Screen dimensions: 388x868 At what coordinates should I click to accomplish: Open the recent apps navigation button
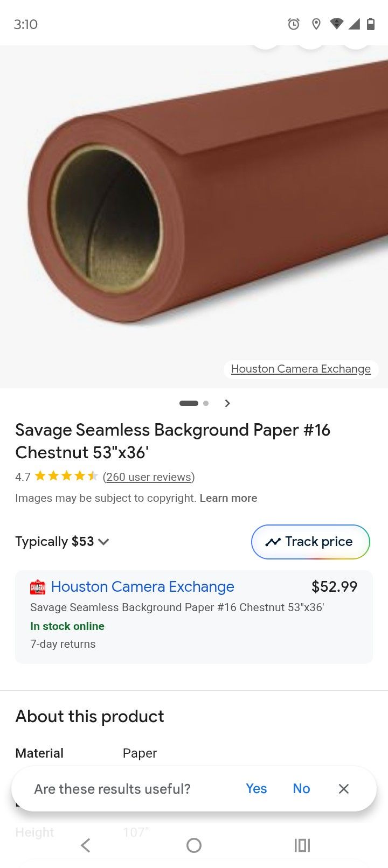pyautogui.click(x=302, y=845)
